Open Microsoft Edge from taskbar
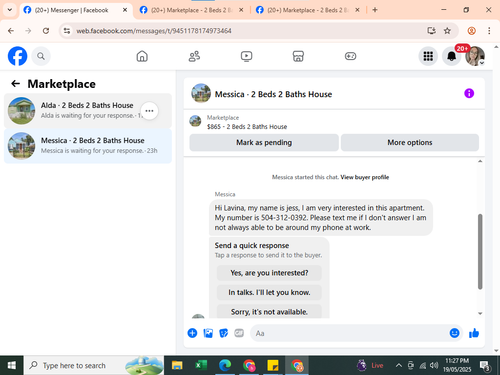 point(225,365)
